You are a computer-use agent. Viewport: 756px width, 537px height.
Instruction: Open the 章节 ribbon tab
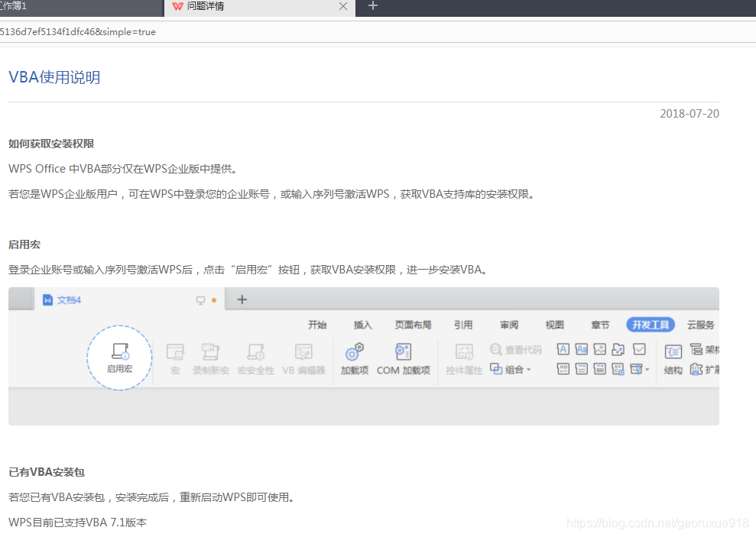pos(600,325)
